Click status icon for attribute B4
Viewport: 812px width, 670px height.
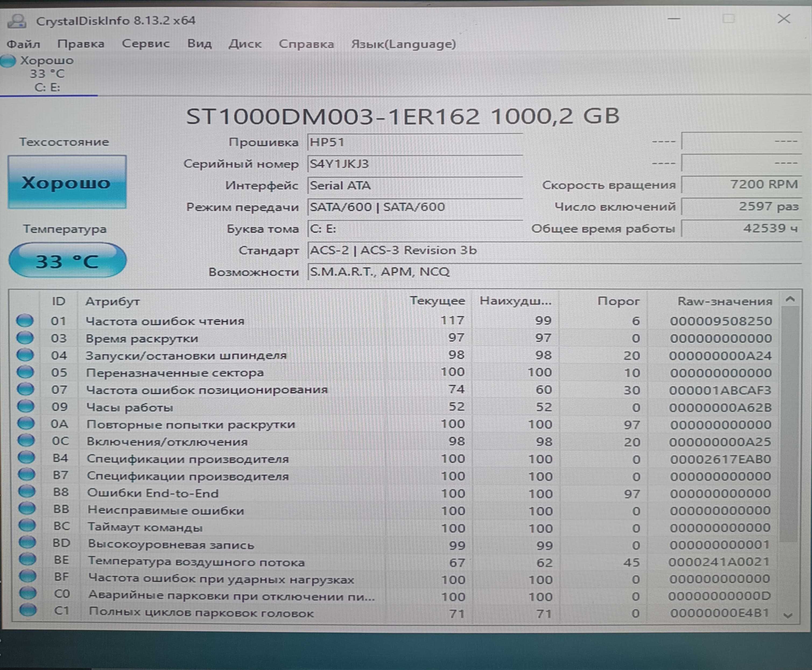click(x=27, y=457)
